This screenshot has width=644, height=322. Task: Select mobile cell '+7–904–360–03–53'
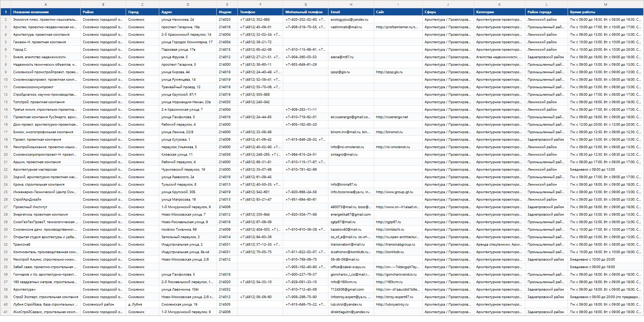pos(306,57)
